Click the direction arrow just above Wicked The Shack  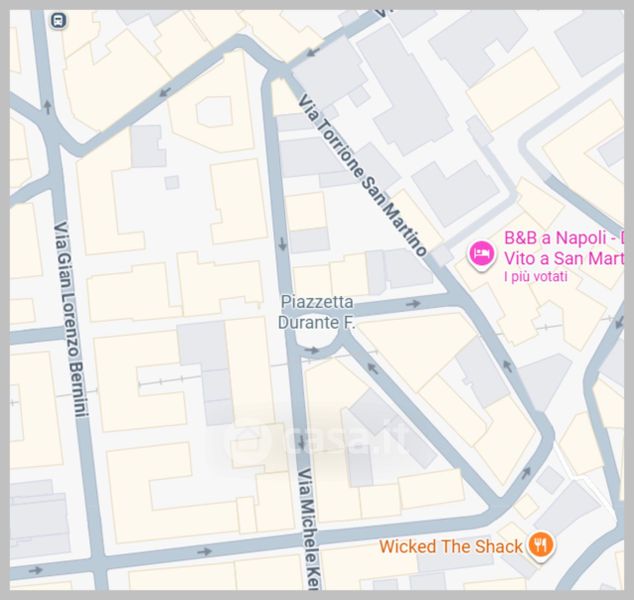click(526, 472)
